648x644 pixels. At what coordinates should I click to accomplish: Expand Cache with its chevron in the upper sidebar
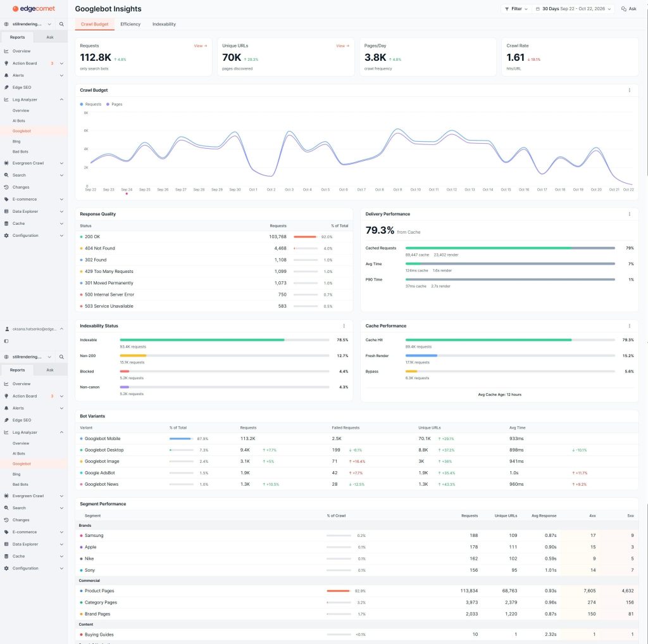(61, 224)
